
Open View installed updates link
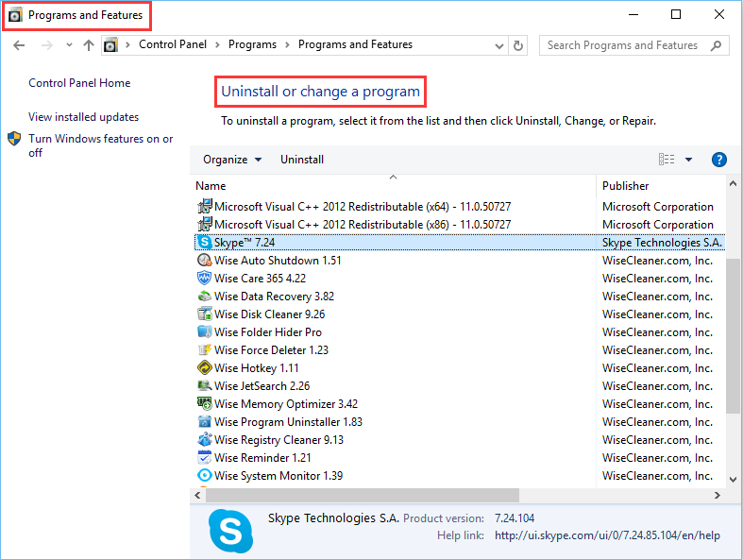tap(83, 117)
